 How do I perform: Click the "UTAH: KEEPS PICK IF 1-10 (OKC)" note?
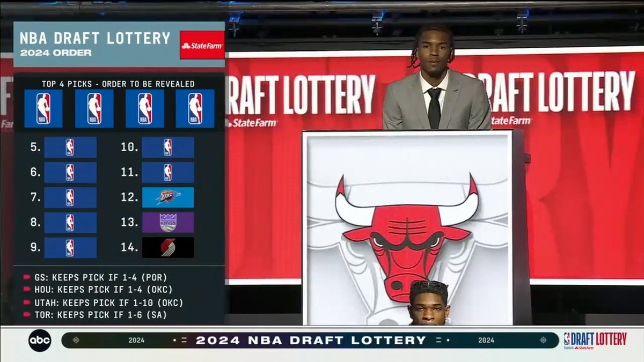pos(109,303)
